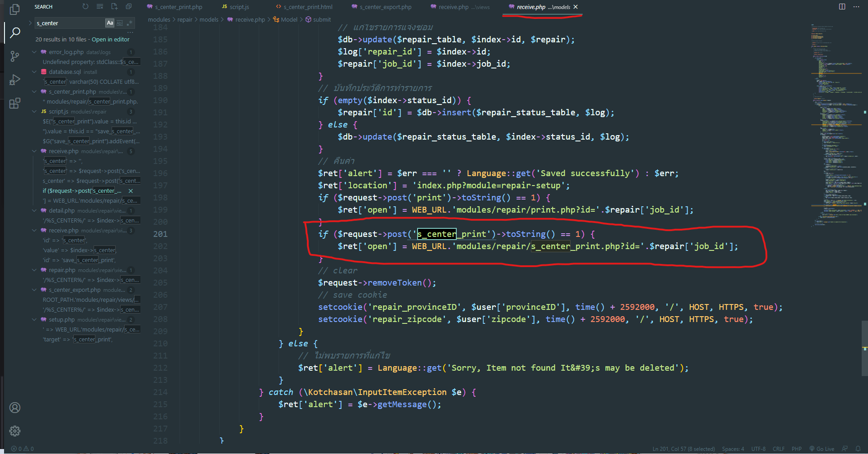Image resolution: width=868 pixels, height=454 pixels.
Task: Click models in breadcrumb
Action: pos(209,19)
